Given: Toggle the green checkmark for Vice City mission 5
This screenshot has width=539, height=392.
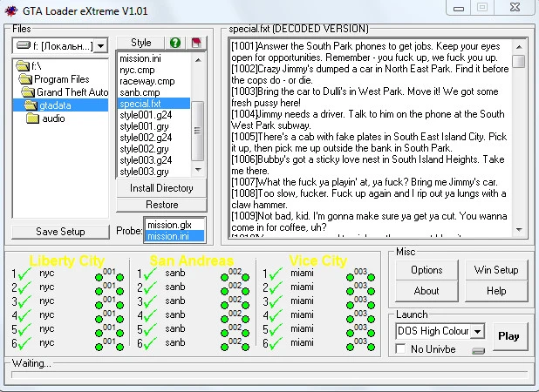Looking at the screenshot, I should click(x=276, y=329).
